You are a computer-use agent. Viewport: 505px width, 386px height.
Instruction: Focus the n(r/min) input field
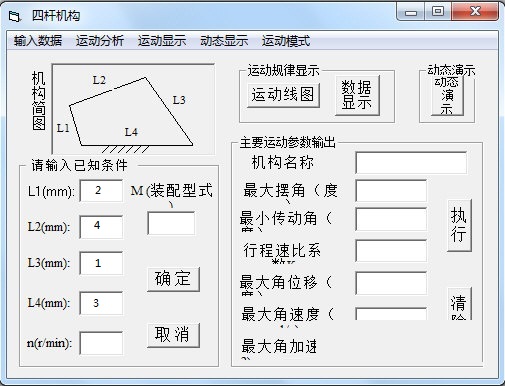click(101, 343)
